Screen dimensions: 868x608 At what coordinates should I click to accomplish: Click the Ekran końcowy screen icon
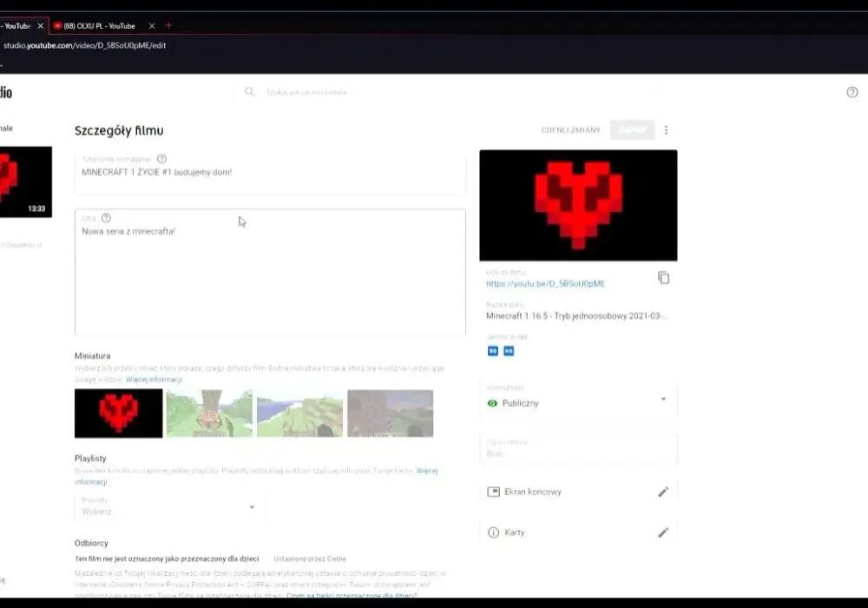point(493,492)
